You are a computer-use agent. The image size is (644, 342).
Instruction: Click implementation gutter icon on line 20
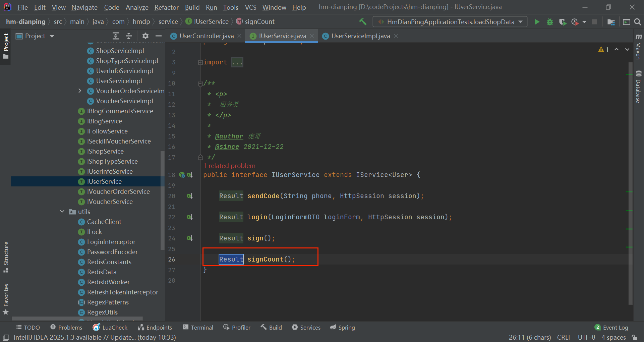tap(190, 196)
